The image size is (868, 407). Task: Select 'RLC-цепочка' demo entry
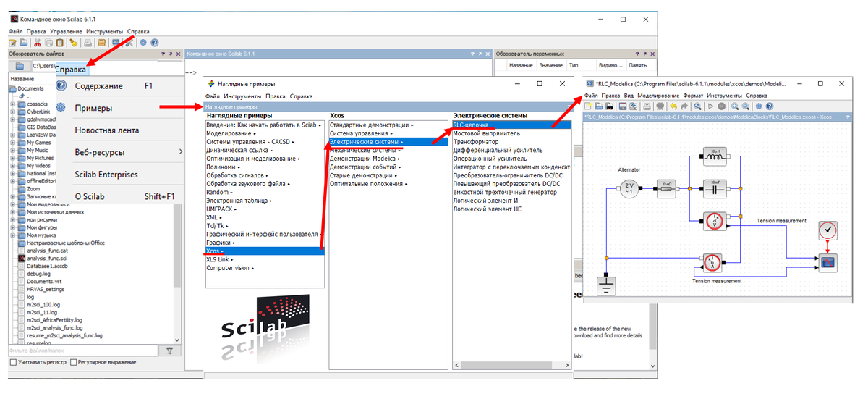click(511, 125)
